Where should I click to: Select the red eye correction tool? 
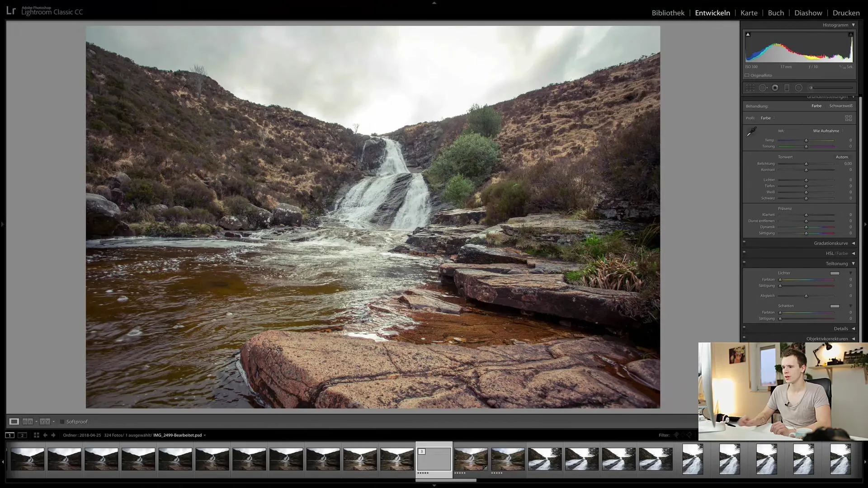click(x=775, y=88)
